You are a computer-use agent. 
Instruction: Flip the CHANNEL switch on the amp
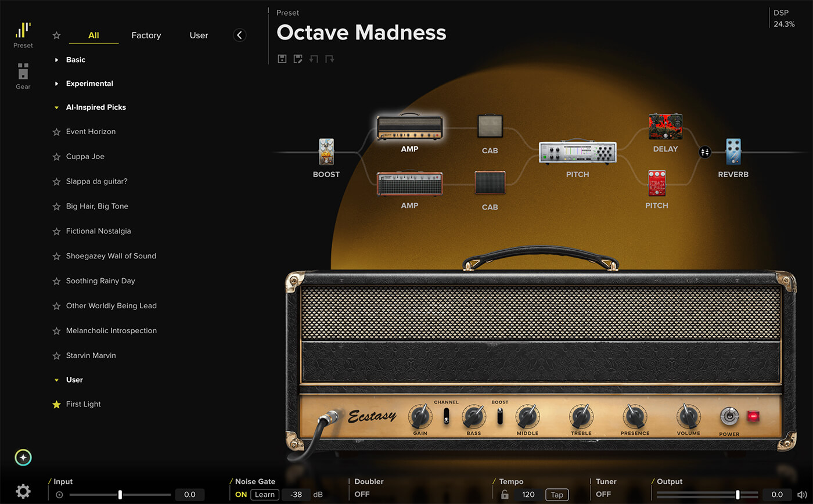pos(446,416)
